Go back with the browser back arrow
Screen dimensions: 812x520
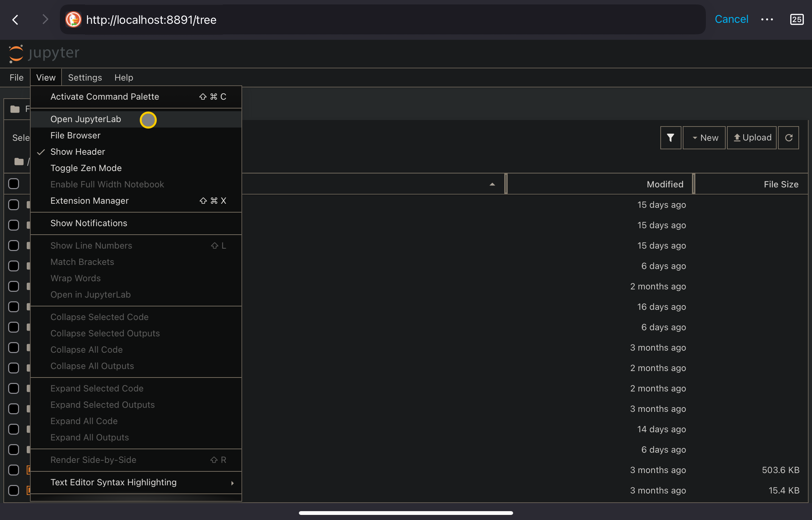15,20
